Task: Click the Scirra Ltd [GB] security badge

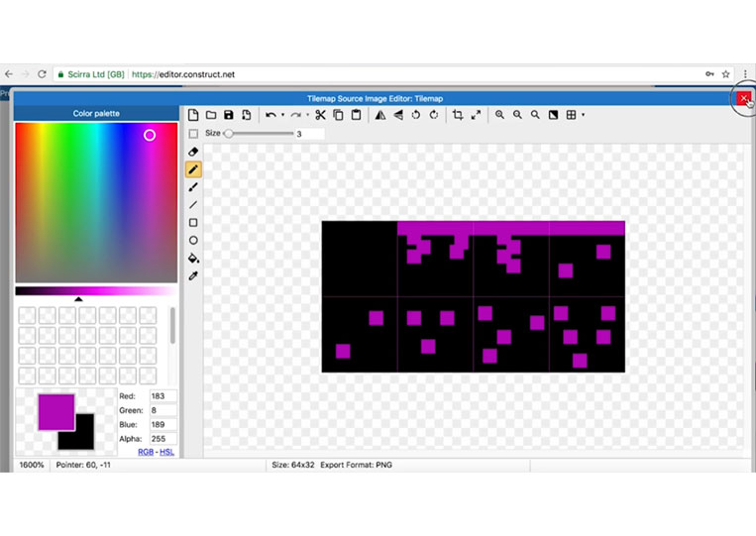Action: [x=90, y=74]
